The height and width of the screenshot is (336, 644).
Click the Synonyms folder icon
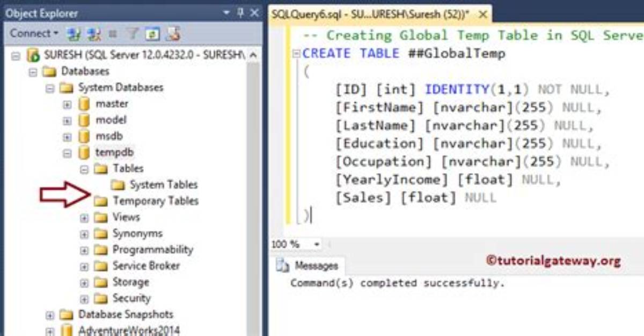point(100,234)
